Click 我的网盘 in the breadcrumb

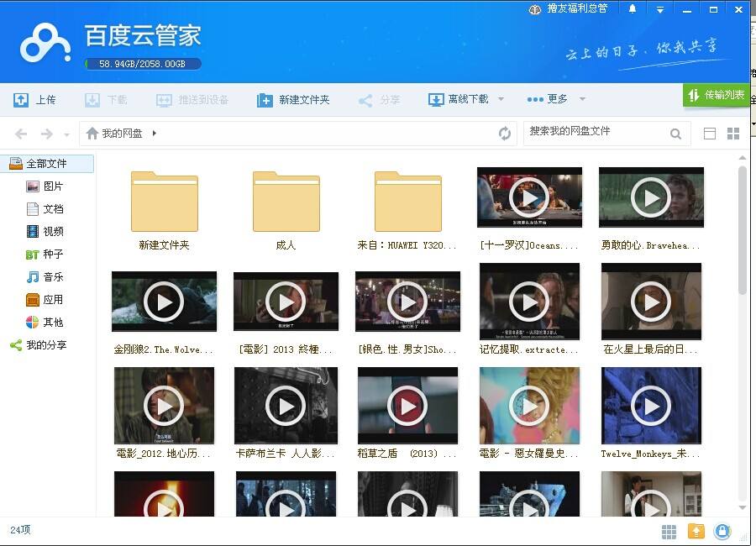pyautogui.click(x=122, y=133)
